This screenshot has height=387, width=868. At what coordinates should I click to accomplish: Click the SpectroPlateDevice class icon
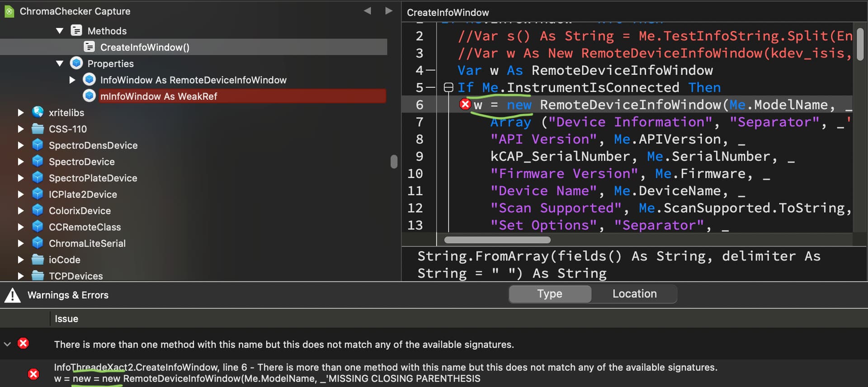pos(38,177)
